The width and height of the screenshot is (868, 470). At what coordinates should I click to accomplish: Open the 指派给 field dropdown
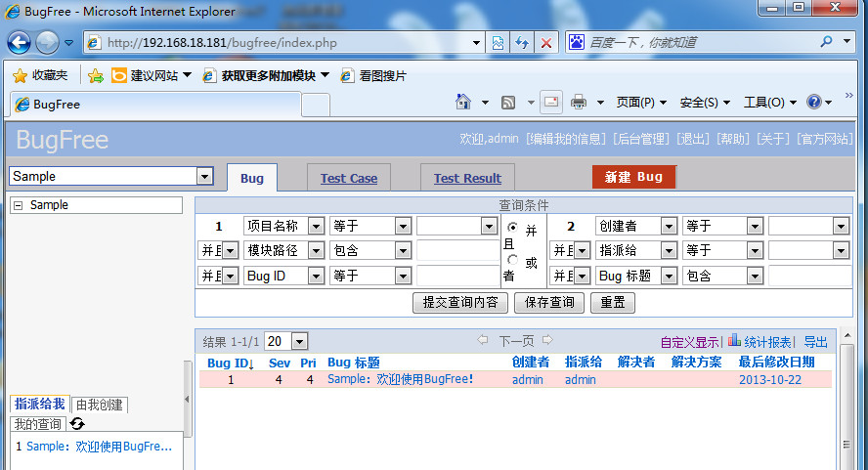pos(669,251)
